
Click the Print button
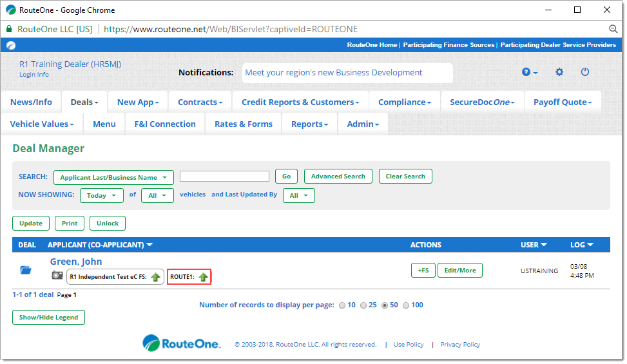coord(70,224)
